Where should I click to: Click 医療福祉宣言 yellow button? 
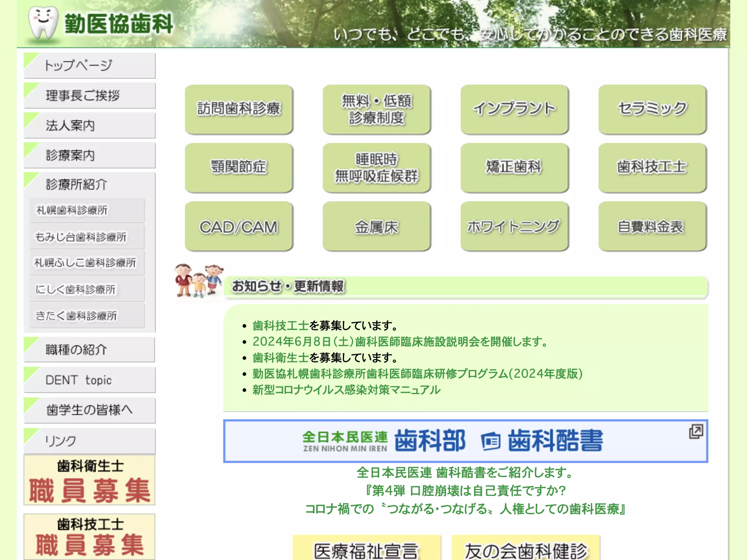367,548
